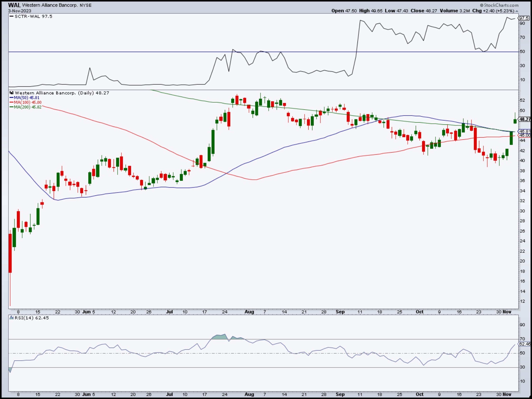532x399 pixels.
Task: Click the 48.27 price tag on right axis
Action: coord(525,119)
